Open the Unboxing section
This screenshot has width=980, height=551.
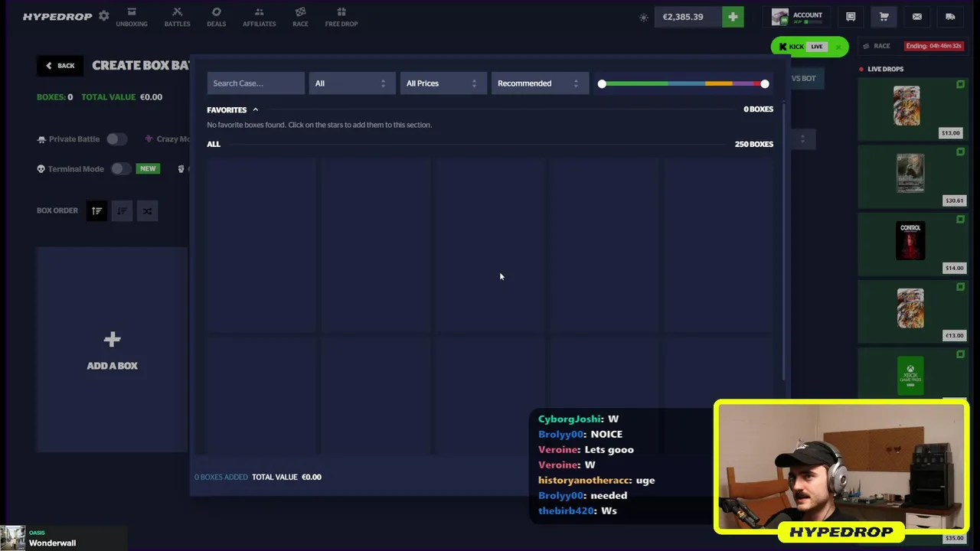click(132, 17)
